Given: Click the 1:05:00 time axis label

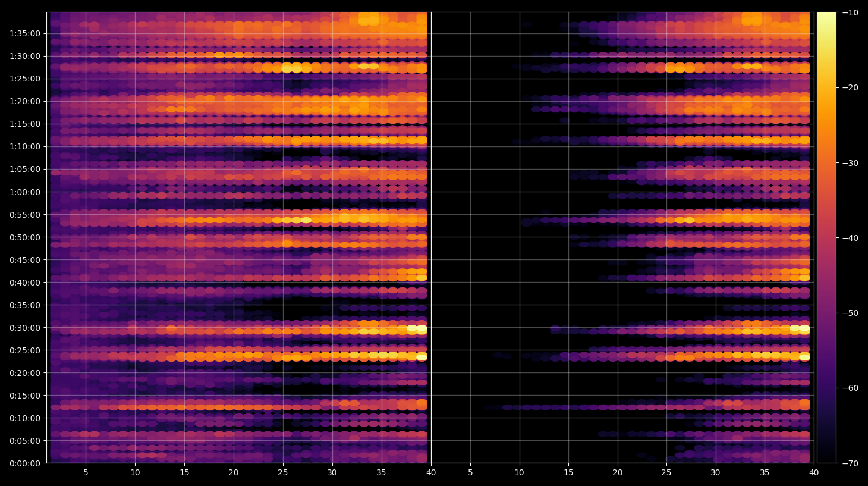Looking at the screenshot, I should coord(25,169).
